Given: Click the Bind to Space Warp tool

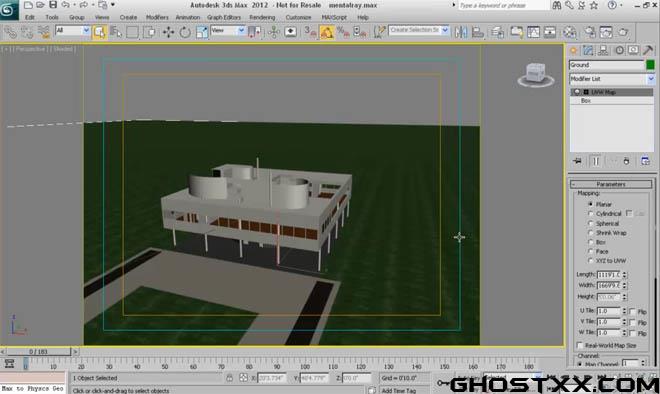Looking at the screenshot, I should click(44, 32).
